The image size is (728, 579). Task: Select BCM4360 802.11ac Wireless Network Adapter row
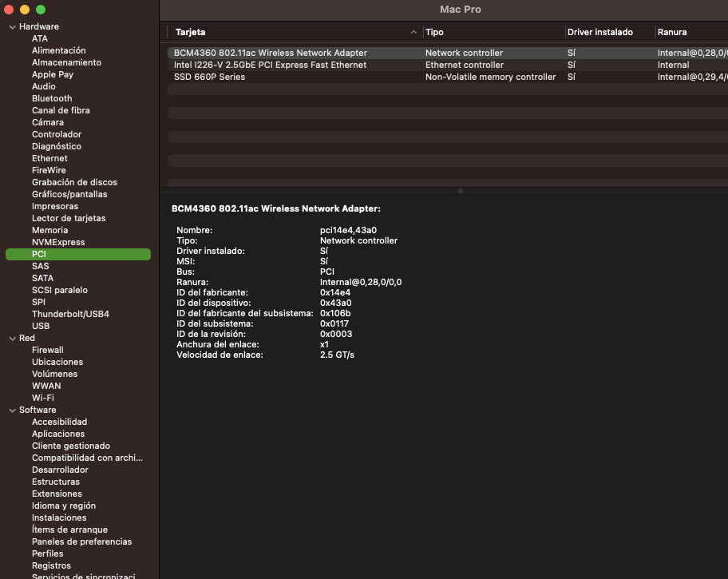[448, 53]
